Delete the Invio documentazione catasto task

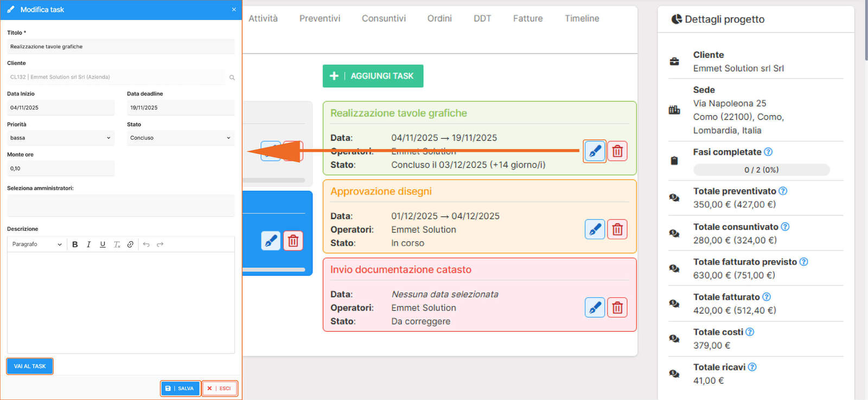click(617, 308)
